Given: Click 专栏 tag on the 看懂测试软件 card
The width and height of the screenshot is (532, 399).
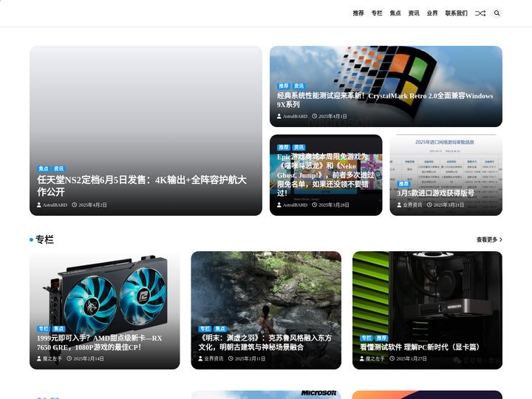Looking at the screenshot, I should click(366, 338).
